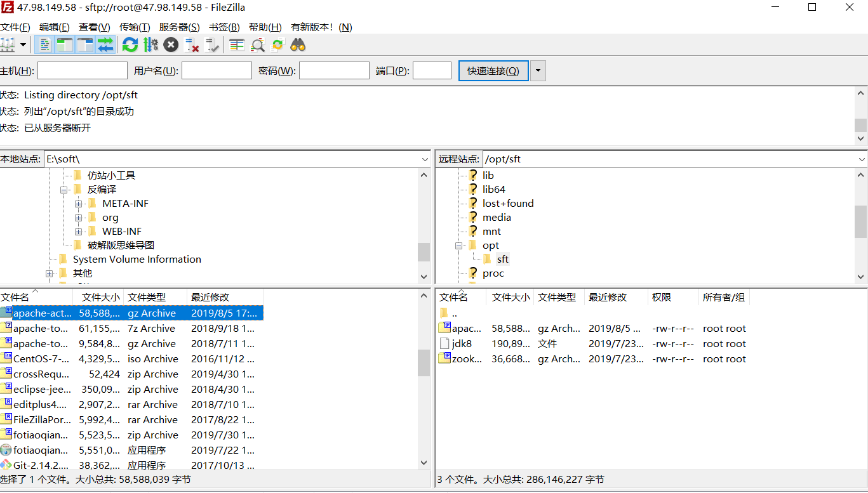This screenshot has height=493, width=868.
Task: Open remote parent directory entry ..
Action: [x=593, y=313]
